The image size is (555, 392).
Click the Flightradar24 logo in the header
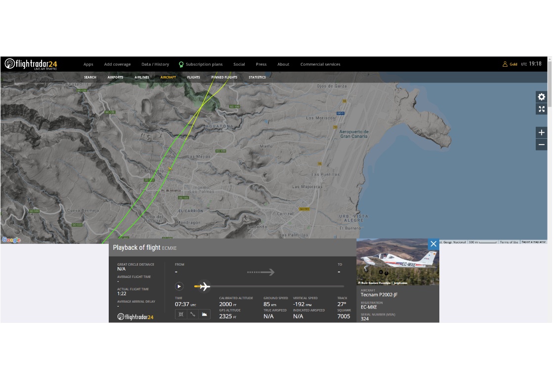31,64
